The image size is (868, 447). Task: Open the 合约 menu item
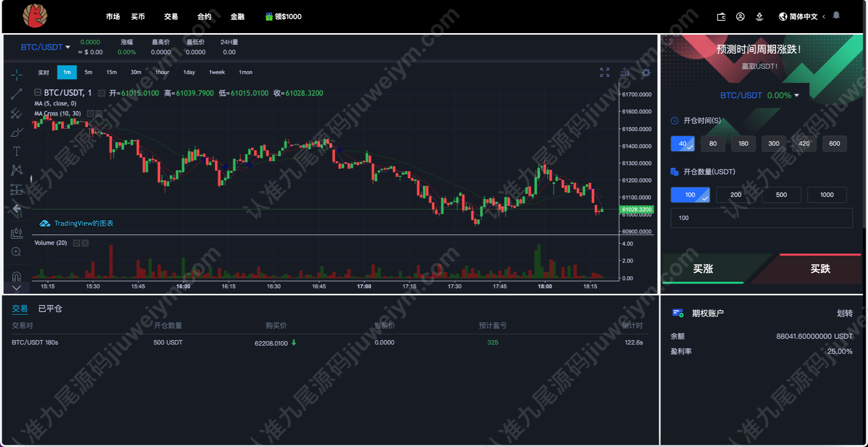point(204,17)
